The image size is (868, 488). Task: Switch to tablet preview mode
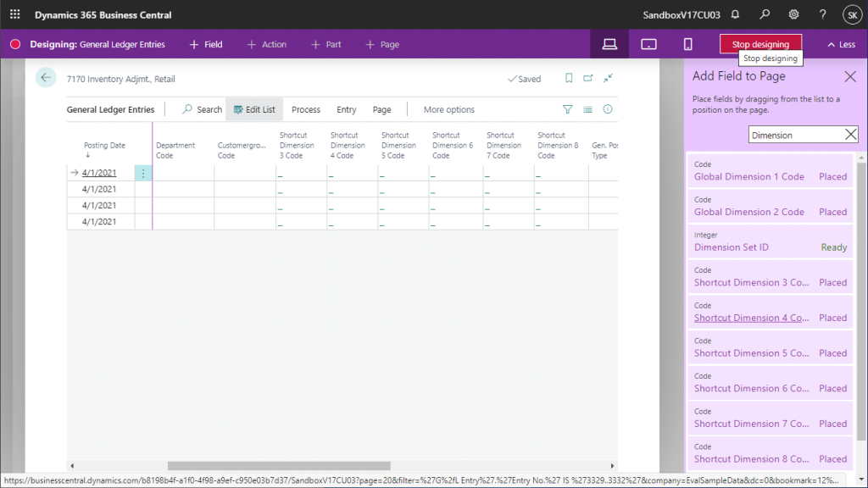pos(648,44)
